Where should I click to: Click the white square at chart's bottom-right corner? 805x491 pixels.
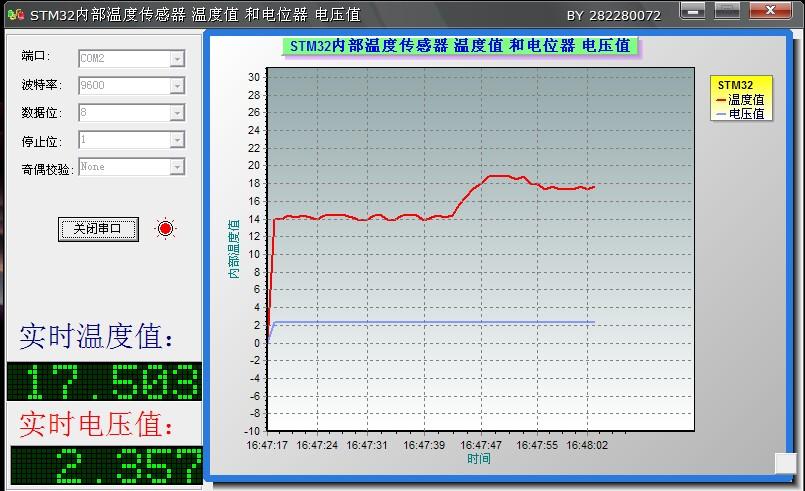[x=785, y=462]
